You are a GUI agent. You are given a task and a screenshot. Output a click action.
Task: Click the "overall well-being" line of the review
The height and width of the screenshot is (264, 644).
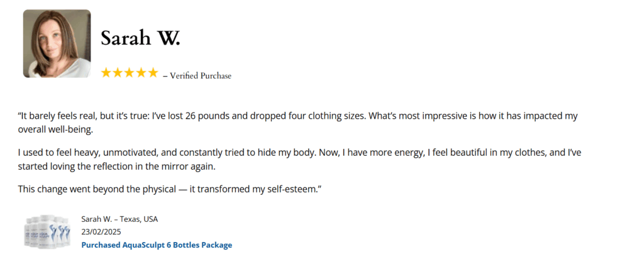pos(56,129)
